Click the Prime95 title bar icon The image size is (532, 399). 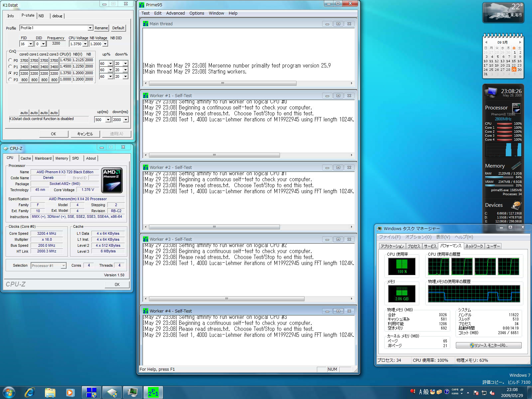tap(142, 5)
